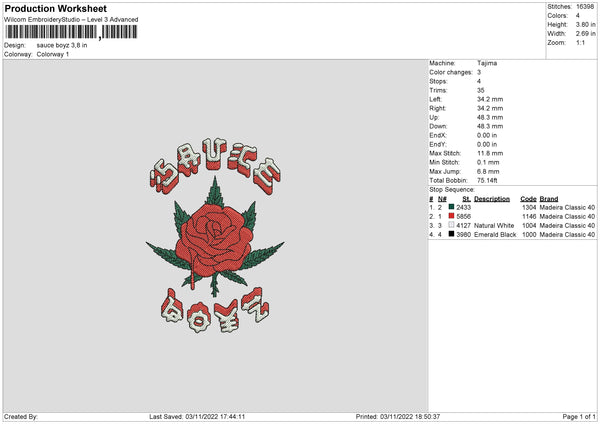The width and height of the screenshot is (600, 424).
Task: Click thread code 1004
Action: tap(529, 225)
